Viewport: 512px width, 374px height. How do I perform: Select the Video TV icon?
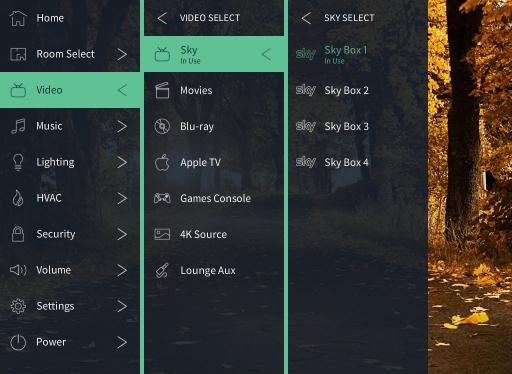[18, 90]
